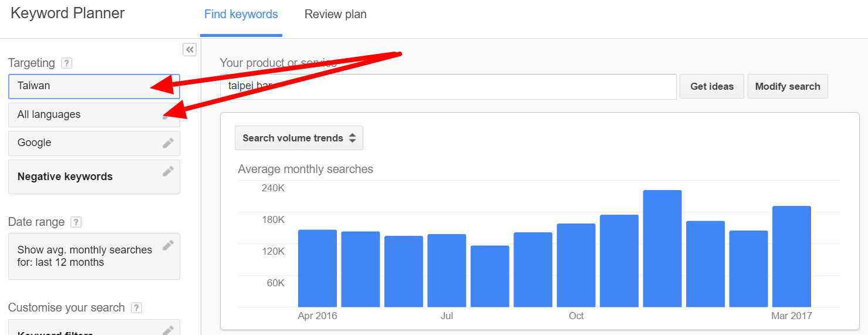Switch to the Find keywords tab
The image size is (868, 335).
(x=241, y=15)
